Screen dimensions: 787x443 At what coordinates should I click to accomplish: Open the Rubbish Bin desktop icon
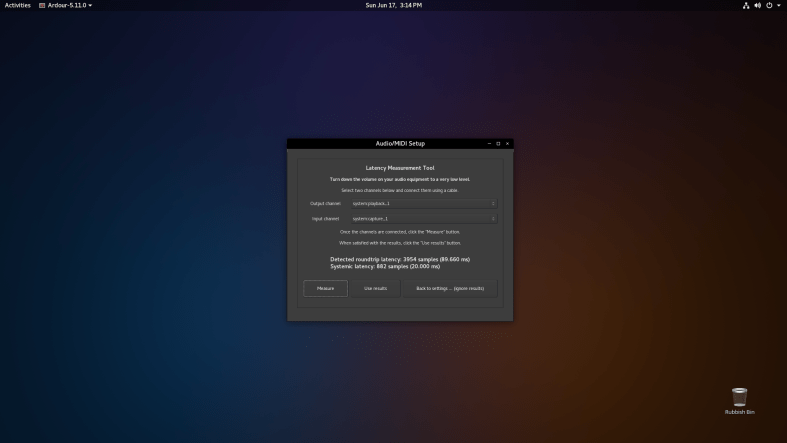click(x=739, y=399)
